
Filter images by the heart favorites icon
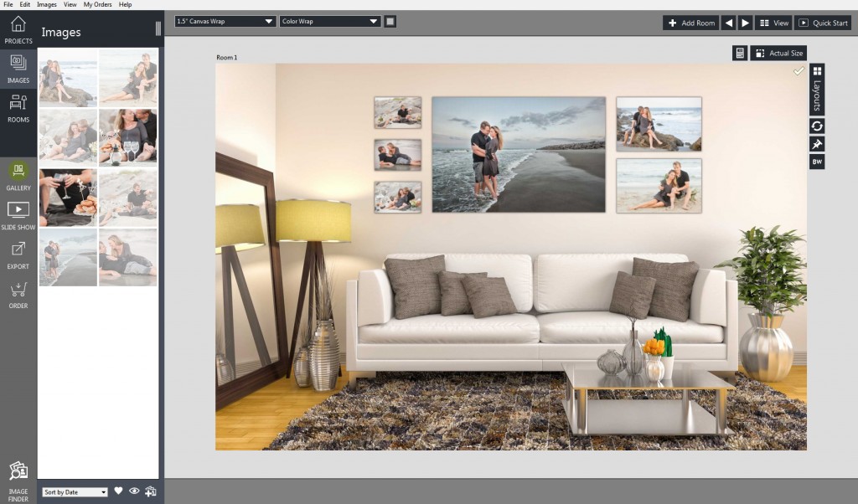(x=118, y=491)
